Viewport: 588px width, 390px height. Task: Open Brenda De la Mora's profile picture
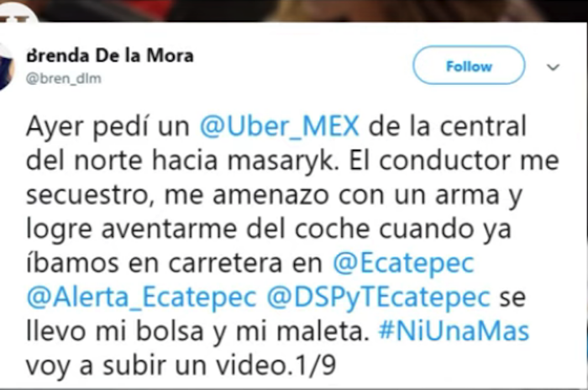7,66
